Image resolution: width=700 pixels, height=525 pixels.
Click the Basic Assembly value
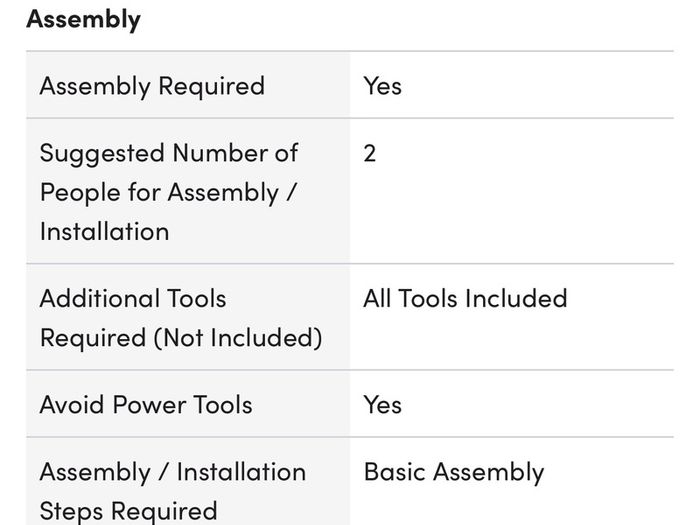coord(454,472)
